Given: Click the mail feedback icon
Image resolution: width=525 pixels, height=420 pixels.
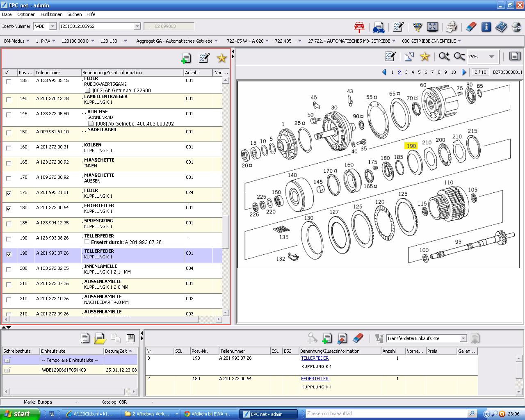Looking at the screenshot, I should [x=516, y=27].
